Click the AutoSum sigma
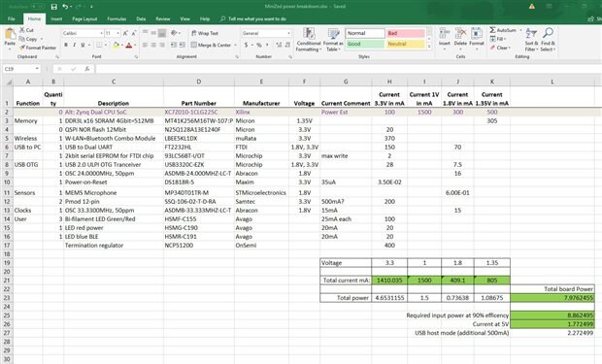This screenshot has width=602, height=364. 492,30
